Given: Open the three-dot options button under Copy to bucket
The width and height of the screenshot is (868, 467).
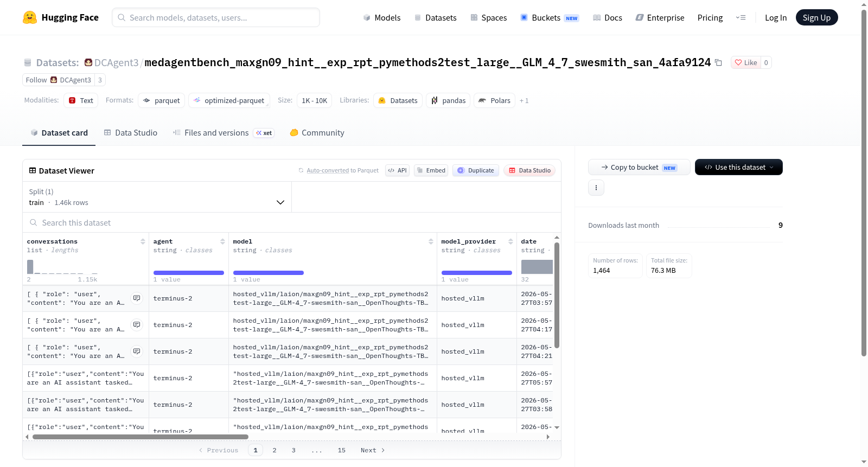Looking at the screenshot, I should tap(596, 188).
